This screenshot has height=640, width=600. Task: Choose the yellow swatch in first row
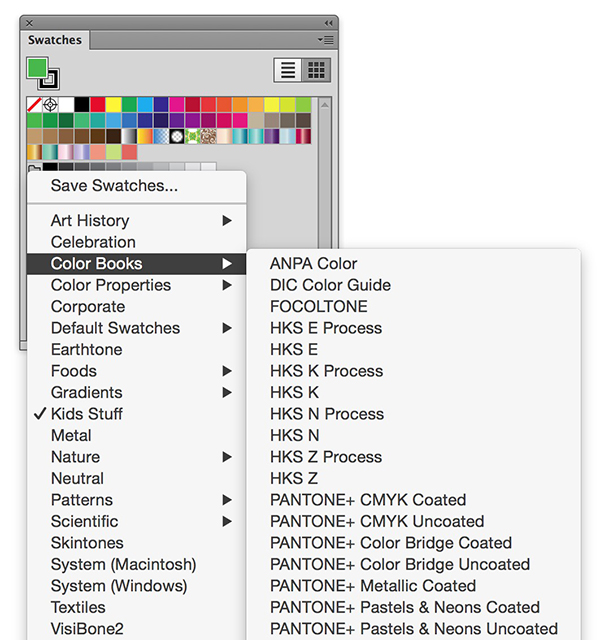click(113, 104)
